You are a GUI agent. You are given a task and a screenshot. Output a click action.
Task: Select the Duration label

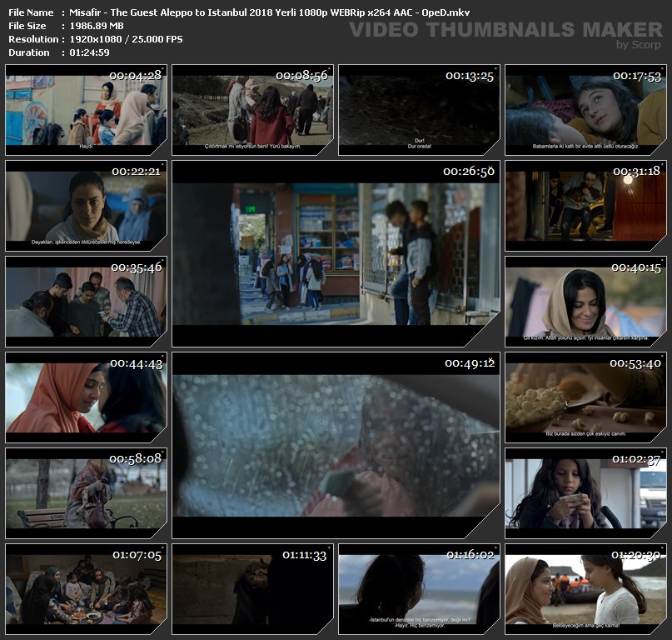pyautogui.click(x=28, y=52)
